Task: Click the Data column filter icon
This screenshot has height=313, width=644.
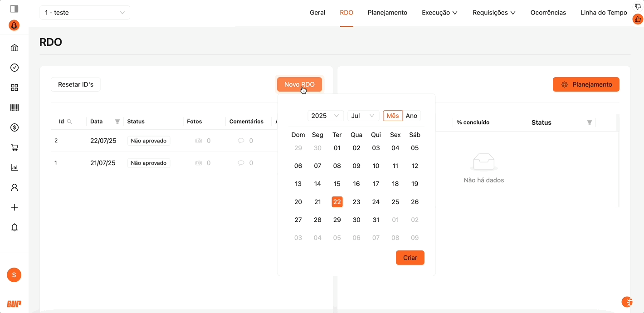Action: tap(117, 122)
